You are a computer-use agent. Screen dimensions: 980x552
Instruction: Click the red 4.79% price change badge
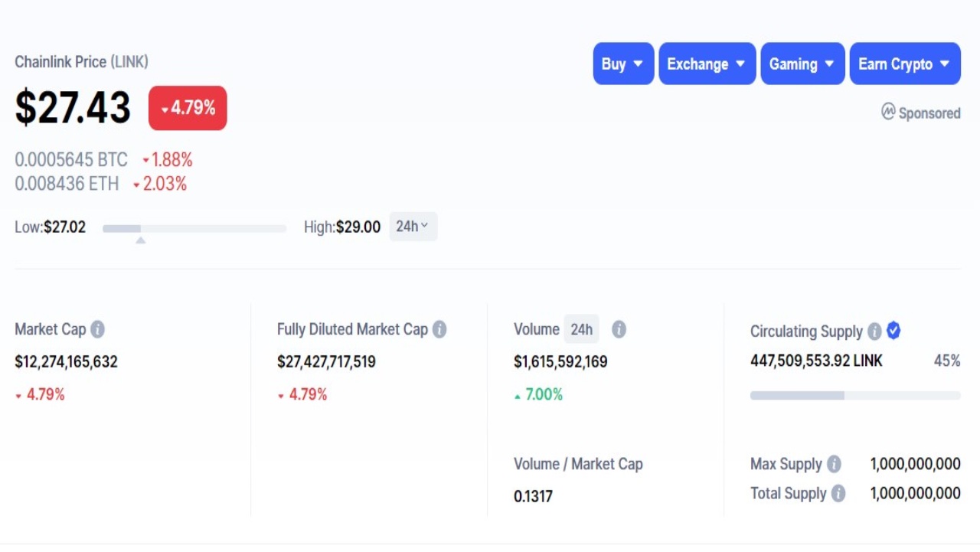(188, 108)
